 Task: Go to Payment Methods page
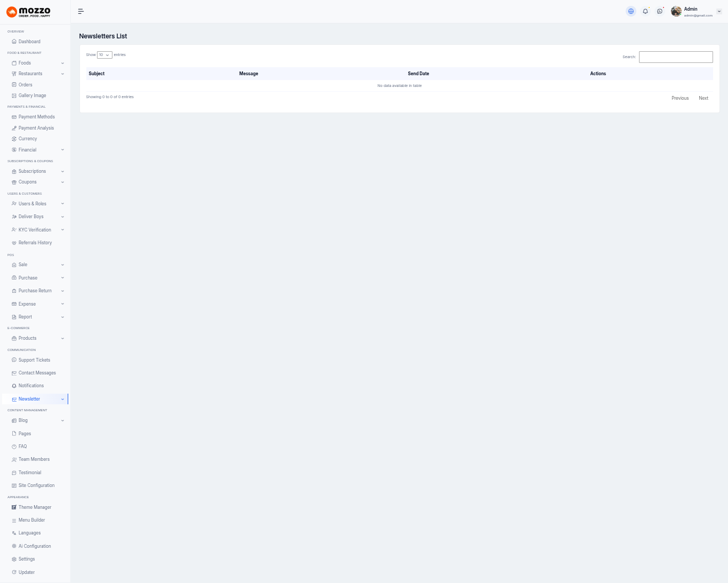click(x=36, y=117)
